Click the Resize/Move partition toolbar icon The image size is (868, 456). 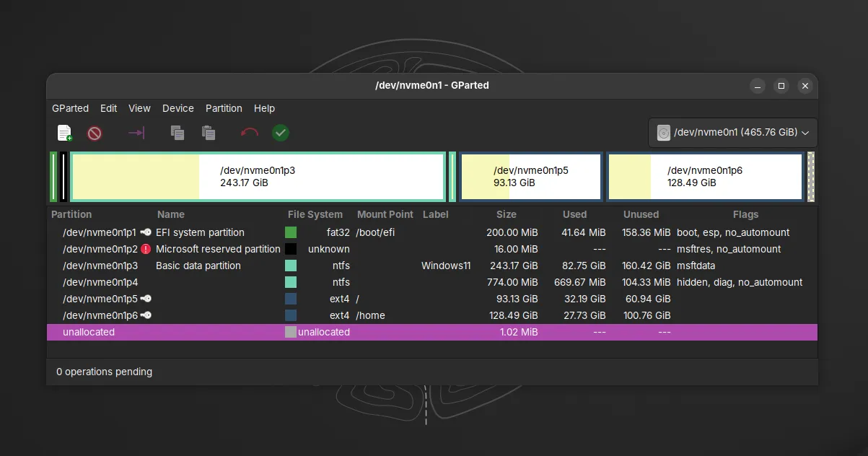pos(136,133)
